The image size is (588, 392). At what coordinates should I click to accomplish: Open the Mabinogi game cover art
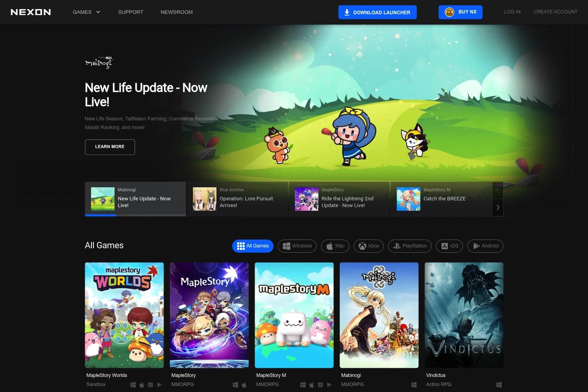[x=379, y=315]
